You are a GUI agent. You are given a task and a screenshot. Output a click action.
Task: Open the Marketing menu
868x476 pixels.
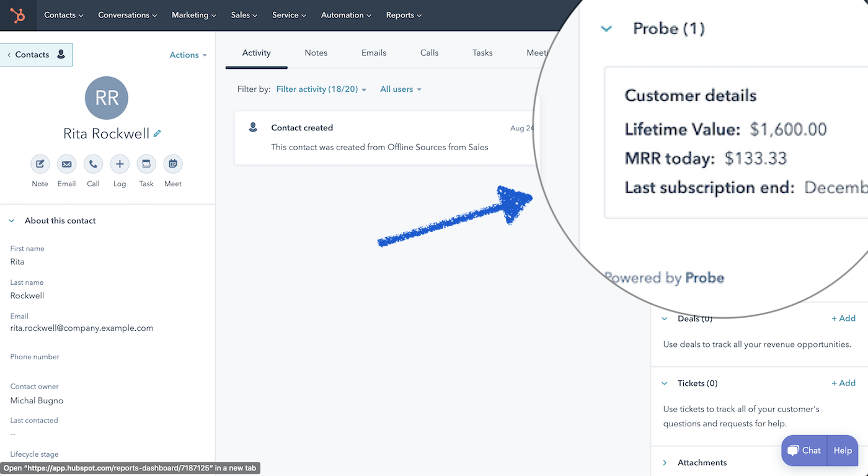194,15
